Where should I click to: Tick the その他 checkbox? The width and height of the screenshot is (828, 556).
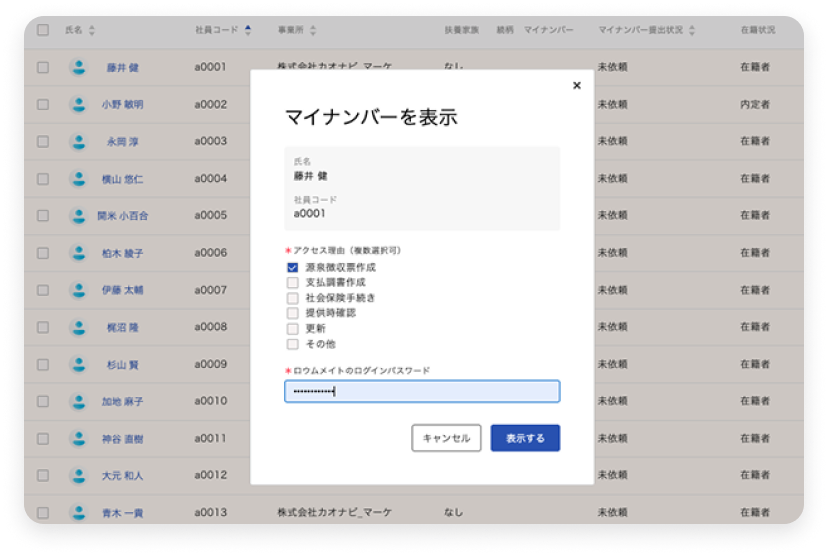[x=293, y=344]
